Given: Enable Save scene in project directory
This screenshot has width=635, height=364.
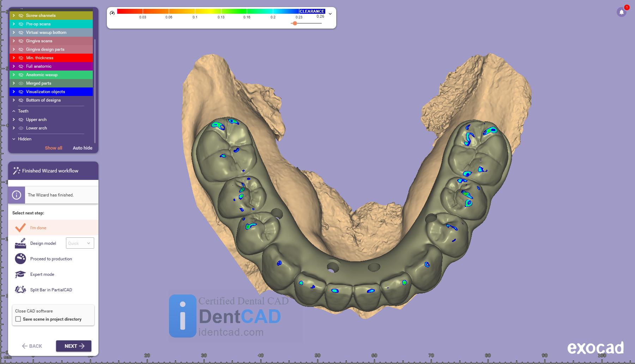Looking at the screenshot, I should [18, 319].
